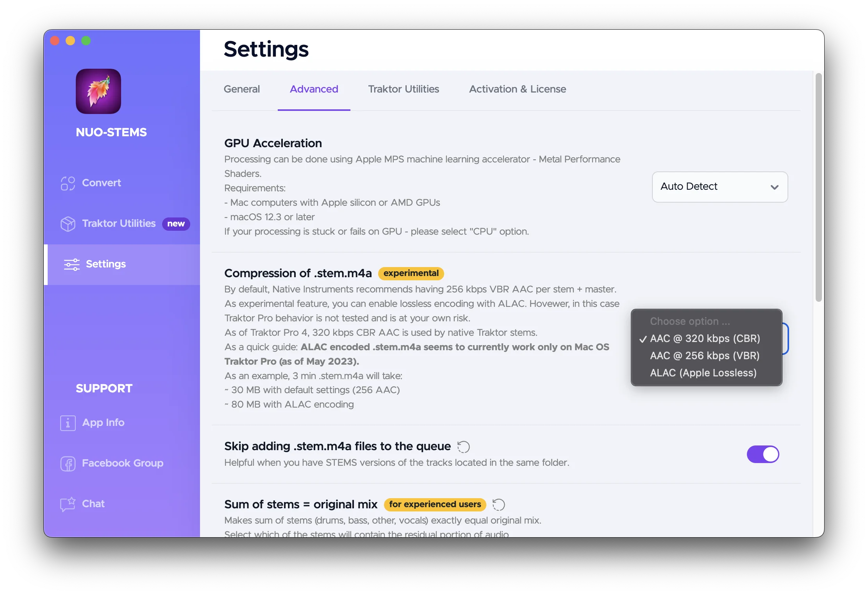Click the Facebook Group icon
Screen dimensions: 868x595
[x=68, y=463]
